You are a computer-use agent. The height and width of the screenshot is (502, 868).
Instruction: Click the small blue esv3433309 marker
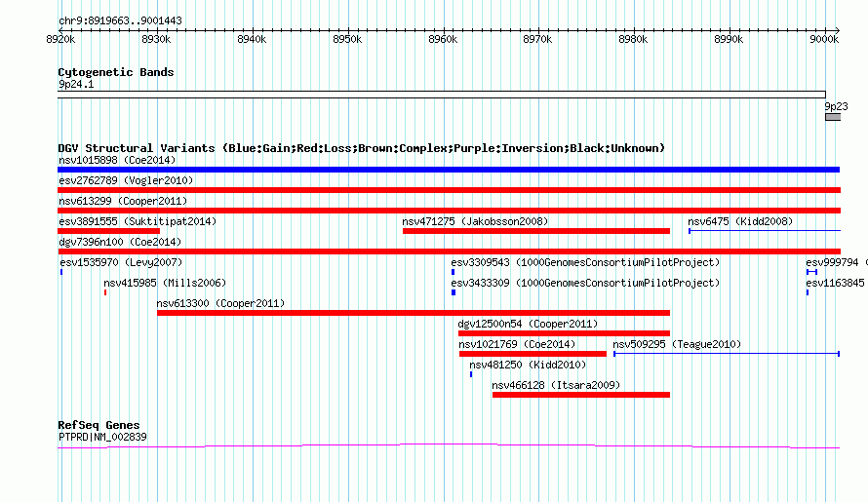pos(454,292)
